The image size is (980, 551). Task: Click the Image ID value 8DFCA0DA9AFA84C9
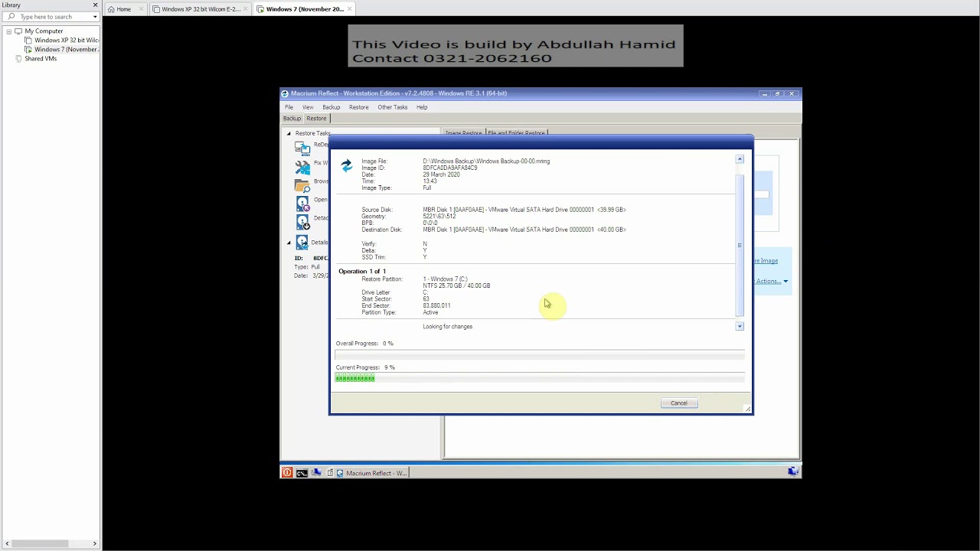click(450, 168)
